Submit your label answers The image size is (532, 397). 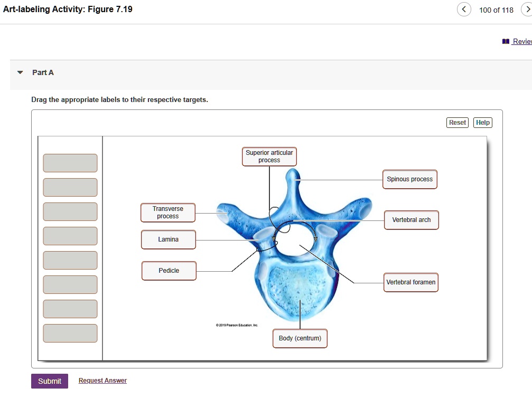(x=49, y=381)
